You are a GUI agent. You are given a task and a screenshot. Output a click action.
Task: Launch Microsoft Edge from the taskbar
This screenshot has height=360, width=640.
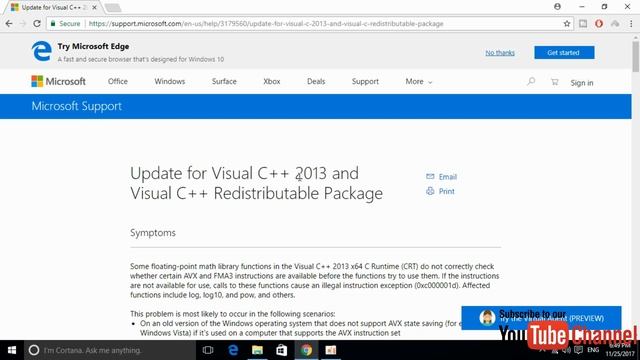[233, 350]
